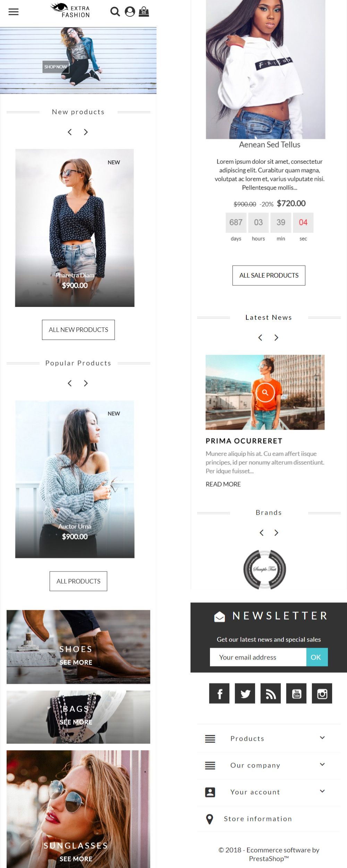Expand the Our company footer section

269,765
